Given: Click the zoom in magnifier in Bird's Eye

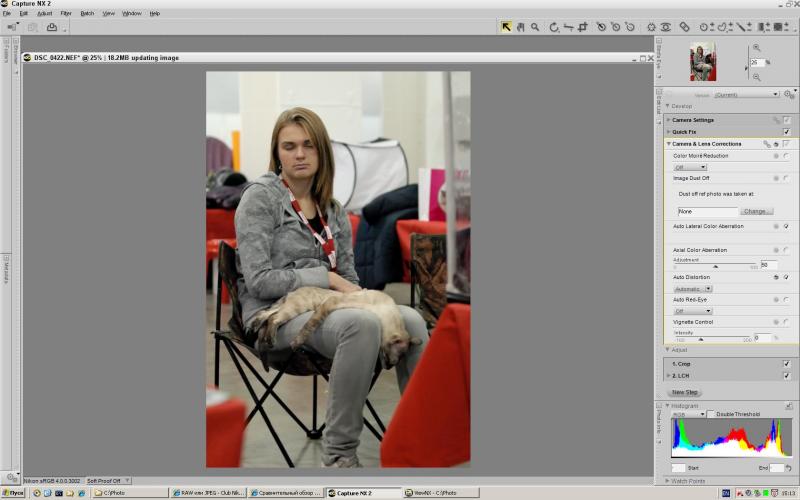Looking at the screenshot, I should [x=757, y=48].
